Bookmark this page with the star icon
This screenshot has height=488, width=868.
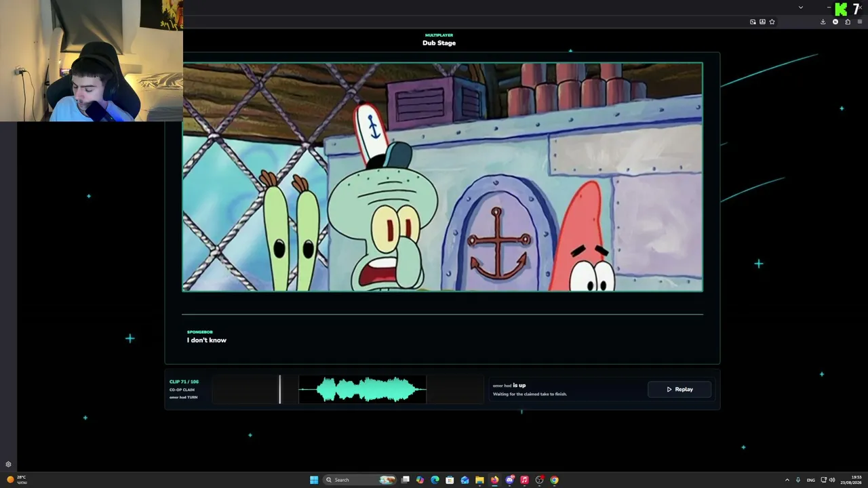(772, 22)
